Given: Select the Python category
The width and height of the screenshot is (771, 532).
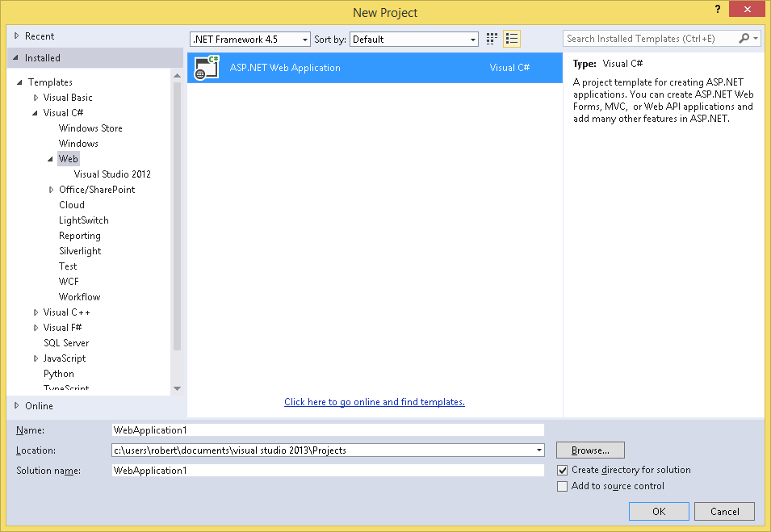Looking at the screenshot, I should (58, 374).
